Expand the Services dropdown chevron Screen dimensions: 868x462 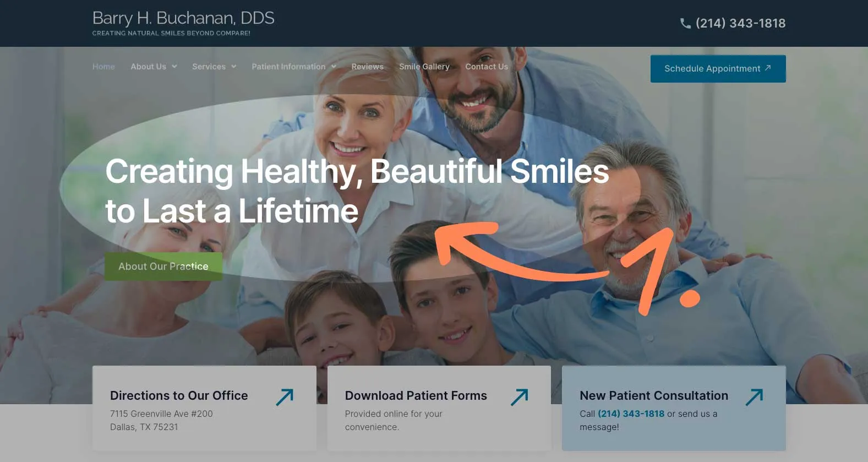234,67
